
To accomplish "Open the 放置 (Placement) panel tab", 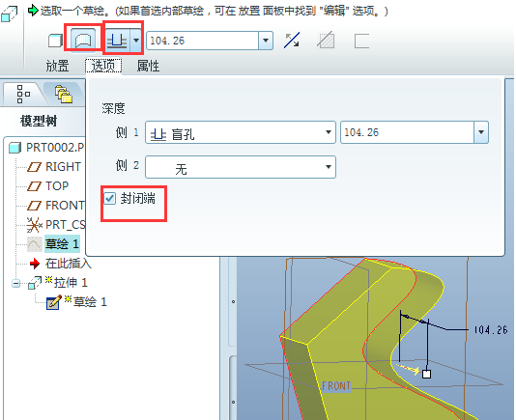I will click(x=57, y=66).
